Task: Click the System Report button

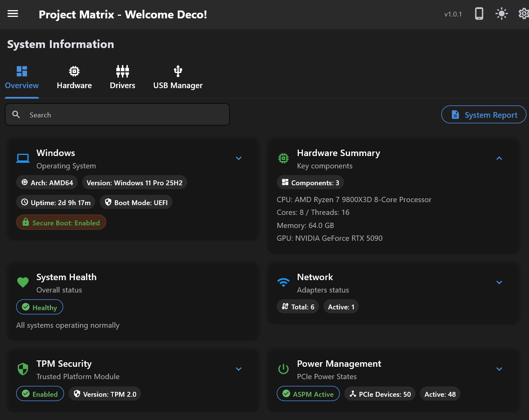Action: 484,114
